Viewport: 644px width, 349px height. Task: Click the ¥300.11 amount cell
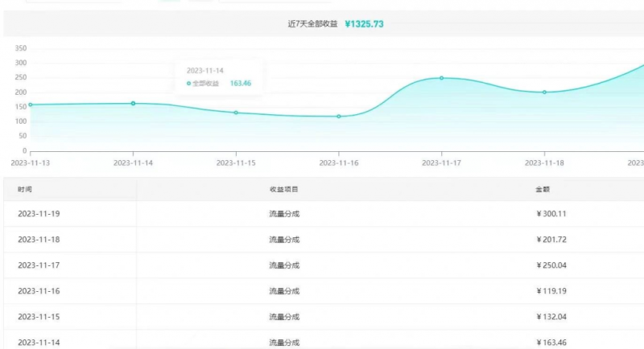(551, 214)
